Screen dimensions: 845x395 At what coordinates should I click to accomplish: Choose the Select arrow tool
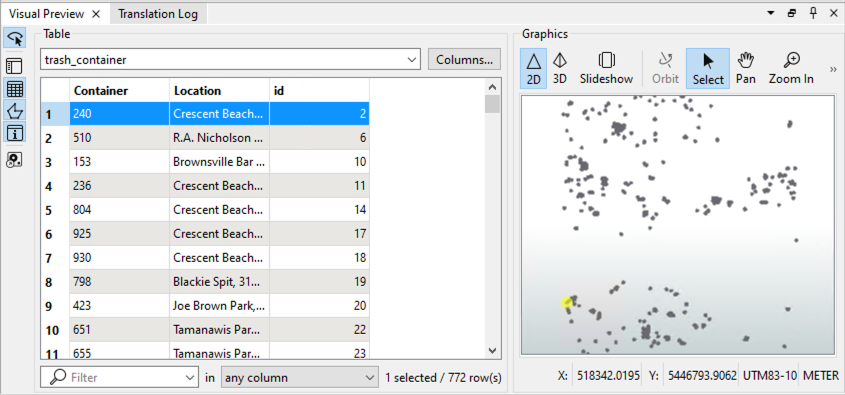pos(708,68)
